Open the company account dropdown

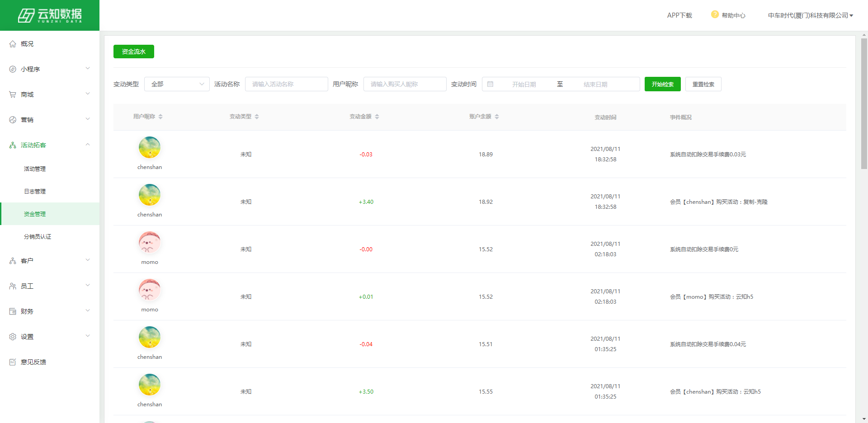coord(811,15)
